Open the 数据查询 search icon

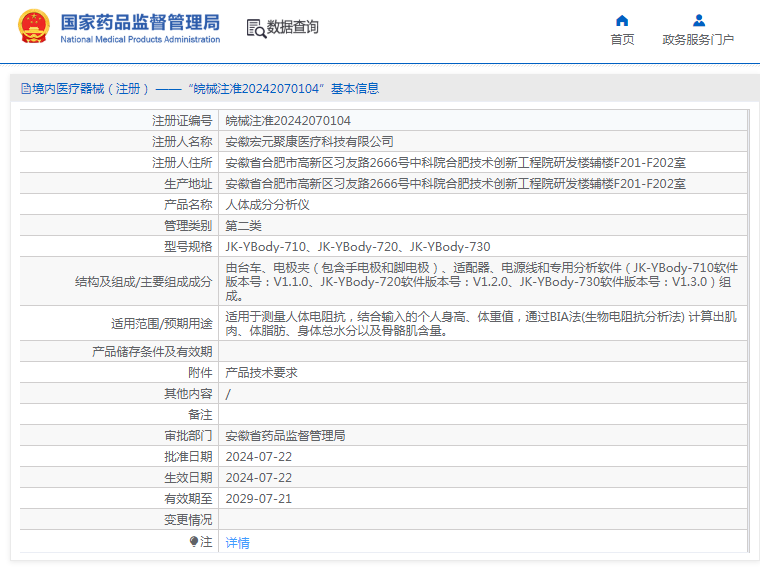256,28
